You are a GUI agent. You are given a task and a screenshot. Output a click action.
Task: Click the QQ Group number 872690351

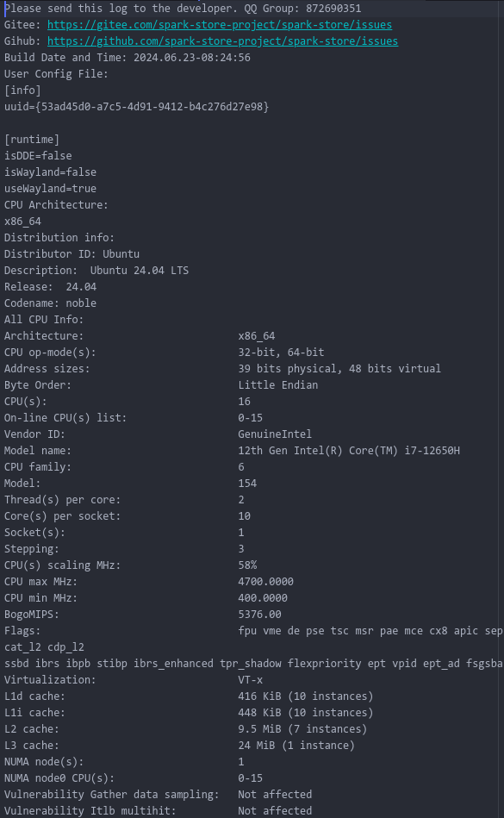point(333,9)
